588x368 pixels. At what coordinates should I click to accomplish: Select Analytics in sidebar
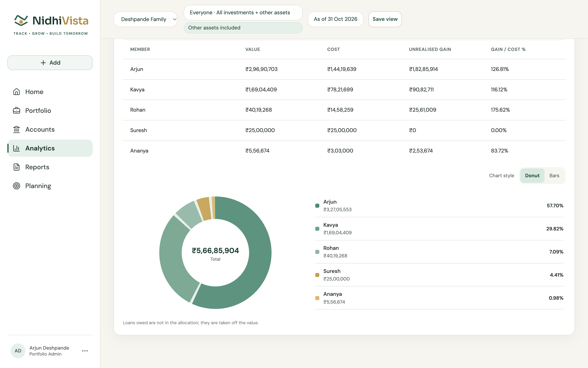[x=50, y=148]
